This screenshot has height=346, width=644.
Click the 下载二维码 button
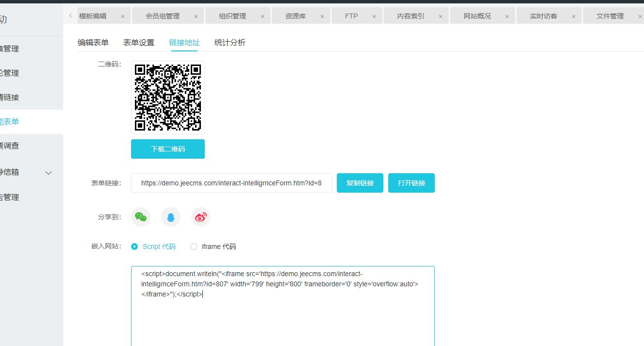[x=168, y=149]
